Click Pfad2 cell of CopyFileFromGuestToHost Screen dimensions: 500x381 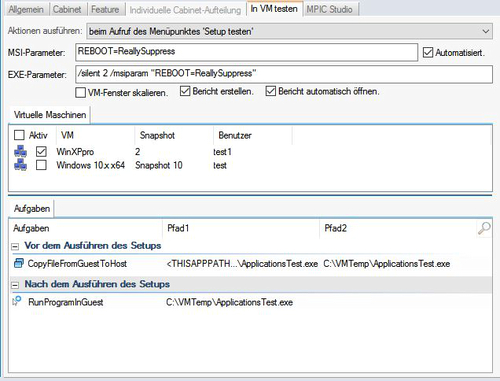pos(387,264)
